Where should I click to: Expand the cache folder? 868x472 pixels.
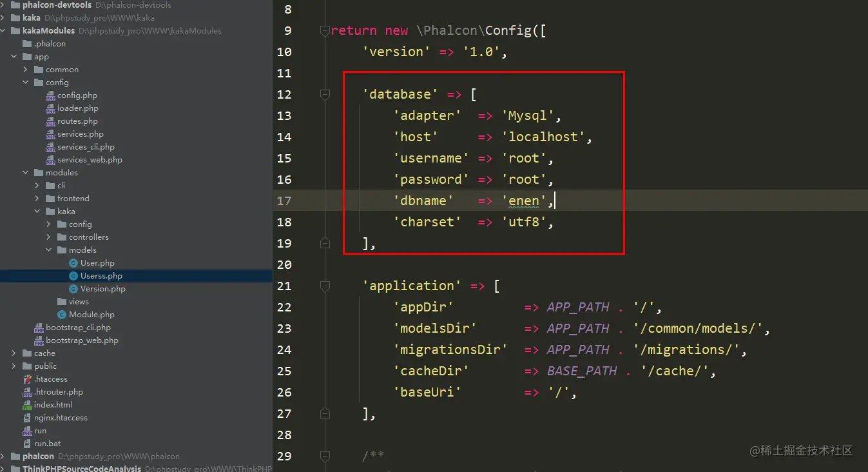pos(14,353)
